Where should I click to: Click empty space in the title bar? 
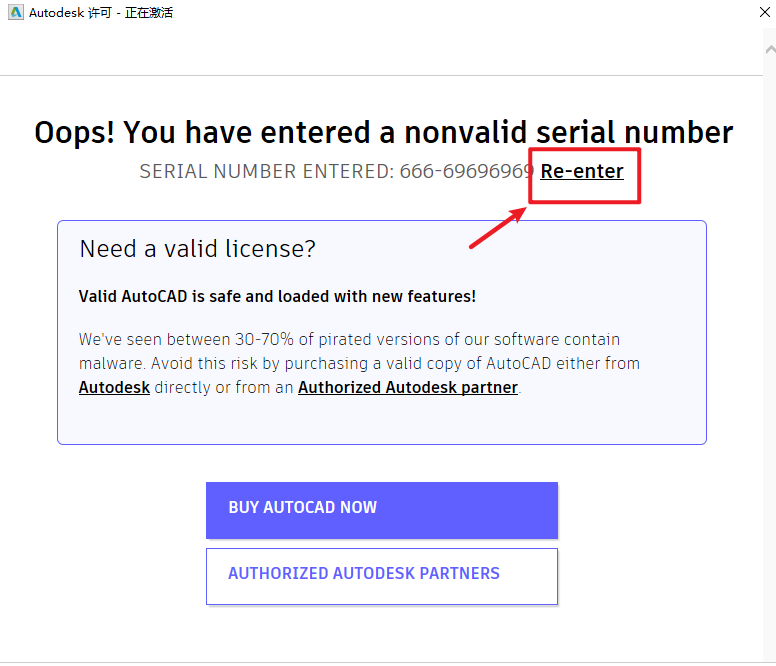450,13
